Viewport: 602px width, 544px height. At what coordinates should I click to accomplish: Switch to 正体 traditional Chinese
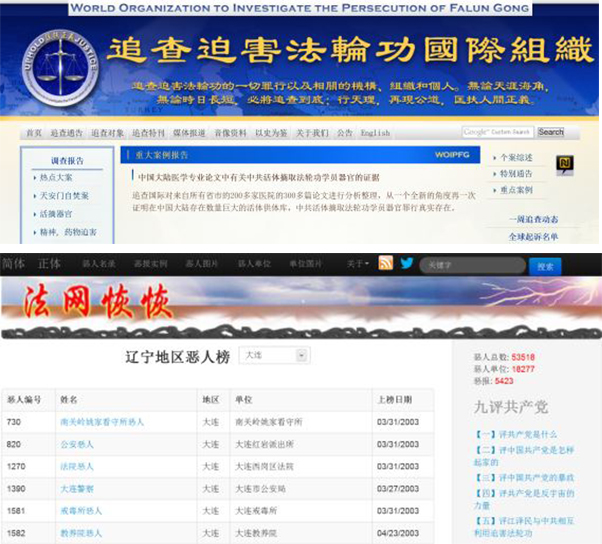pos(49,264)
